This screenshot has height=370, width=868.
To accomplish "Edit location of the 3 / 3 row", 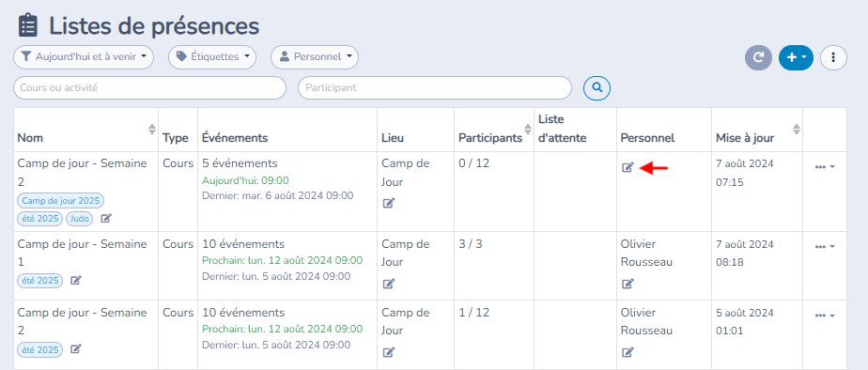I will pyautogui.click(x=389, y=284).
